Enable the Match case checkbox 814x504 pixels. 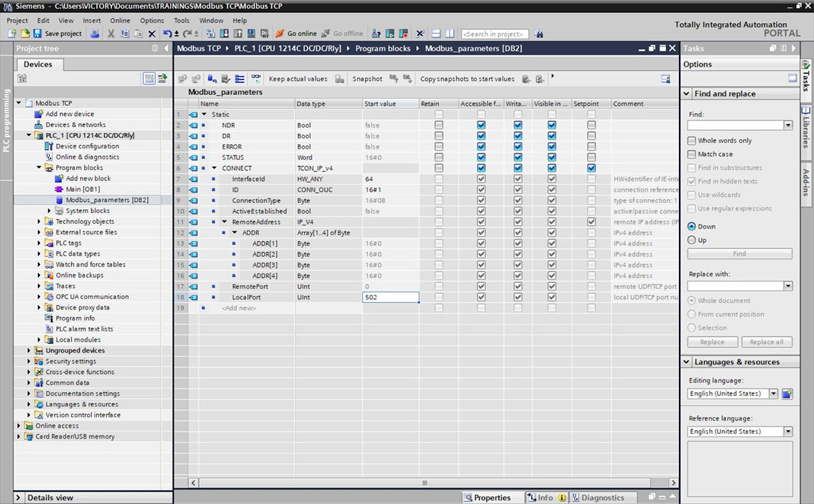tap(692, 154)
